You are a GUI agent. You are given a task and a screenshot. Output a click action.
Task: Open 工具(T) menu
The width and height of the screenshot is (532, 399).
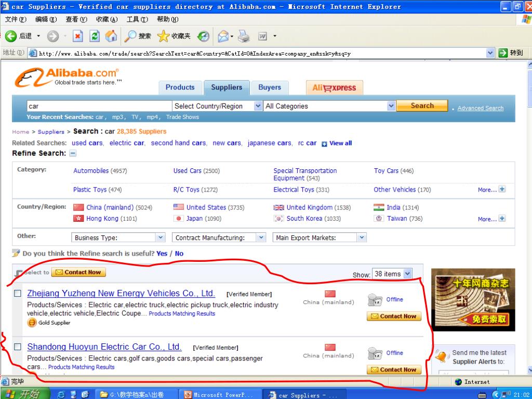(x=137, y=19)
